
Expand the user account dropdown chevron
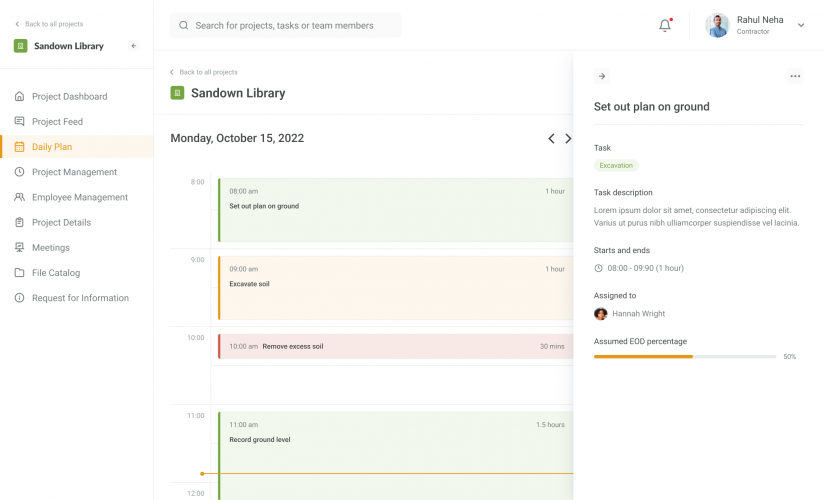[801, 25]
